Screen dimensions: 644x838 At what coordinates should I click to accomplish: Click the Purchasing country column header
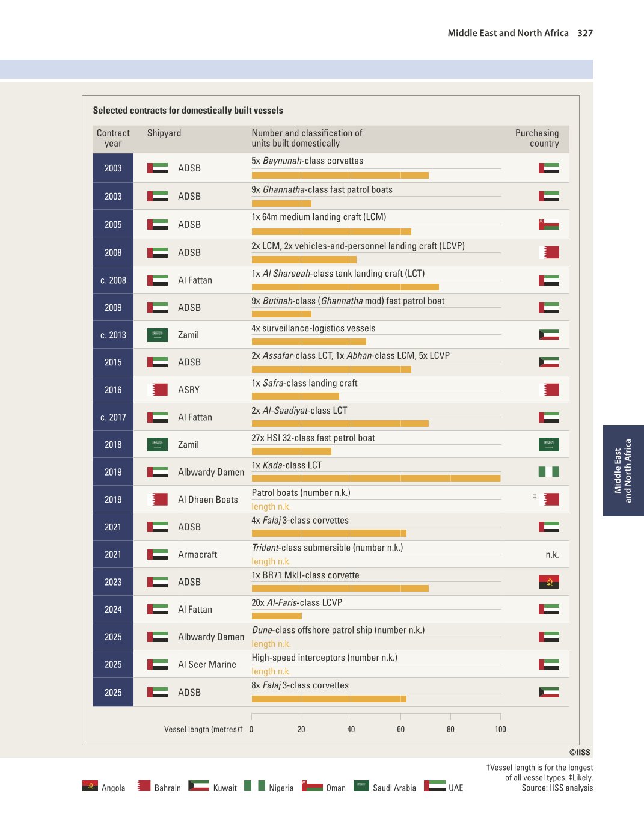(x=537, y=138)
